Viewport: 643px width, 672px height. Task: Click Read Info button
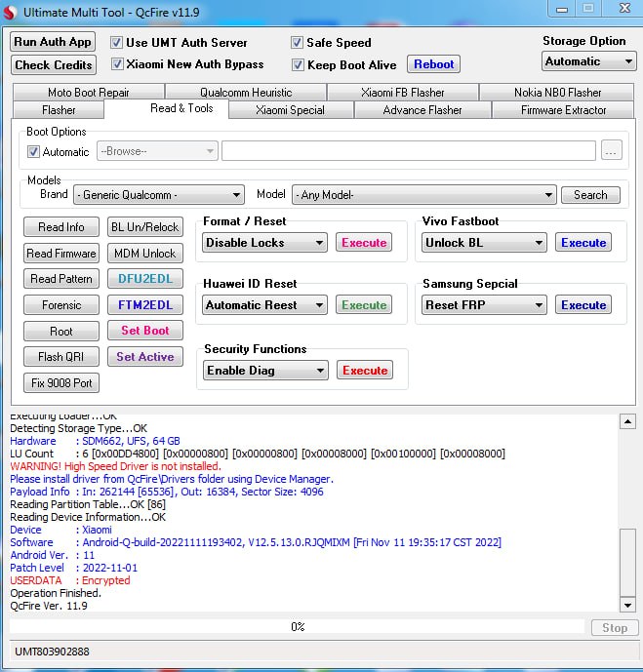[61, 227]
